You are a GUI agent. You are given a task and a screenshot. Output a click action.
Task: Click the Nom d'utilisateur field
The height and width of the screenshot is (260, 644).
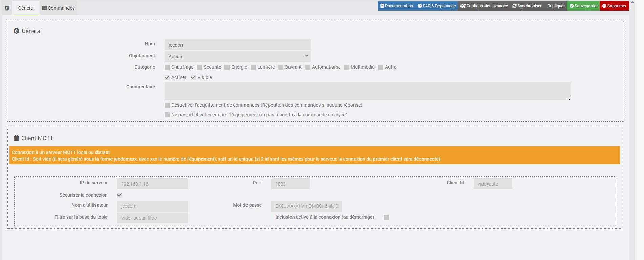pos(152,206)
